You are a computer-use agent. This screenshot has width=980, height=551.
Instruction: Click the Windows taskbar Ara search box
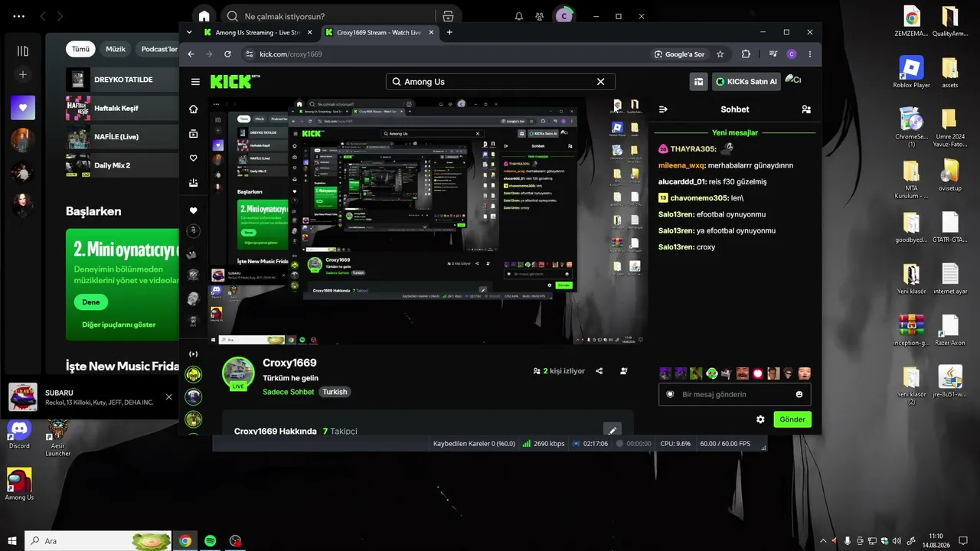(98, 541)
